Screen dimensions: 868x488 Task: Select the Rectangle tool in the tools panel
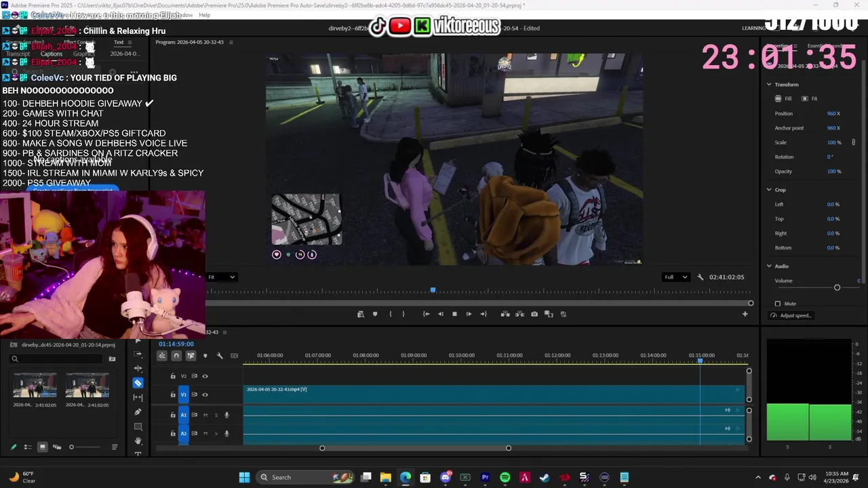[x=138, y=427]
